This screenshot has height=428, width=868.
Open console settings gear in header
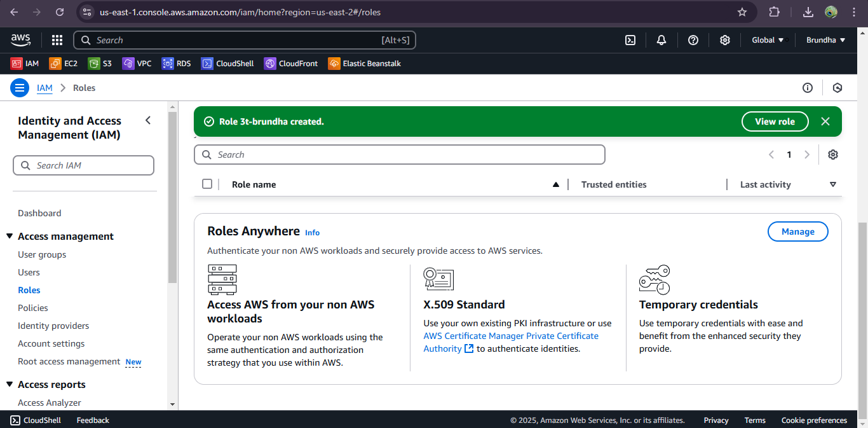(x=725, y=40)
